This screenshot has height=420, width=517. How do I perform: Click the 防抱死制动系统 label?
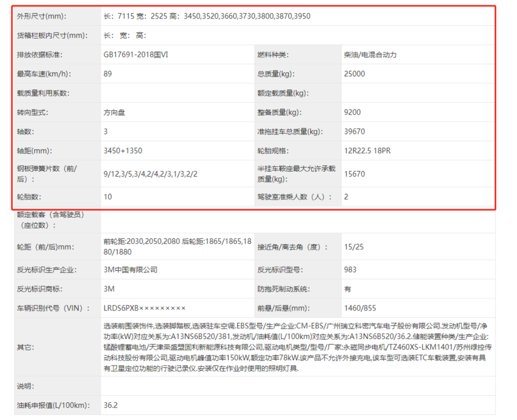[283, 289]
